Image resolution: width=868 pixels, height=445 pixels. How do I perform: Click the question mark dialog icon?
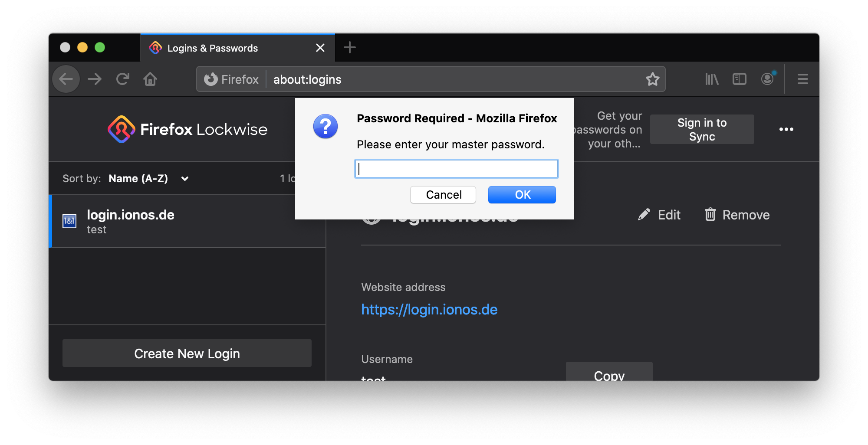coord(325,127)
